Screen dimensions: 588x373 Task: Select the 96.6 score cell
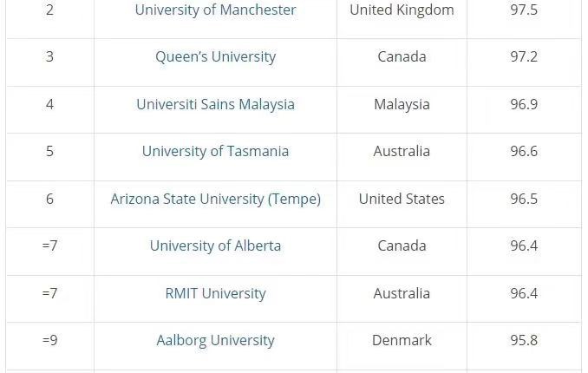(x=524, y=157)
